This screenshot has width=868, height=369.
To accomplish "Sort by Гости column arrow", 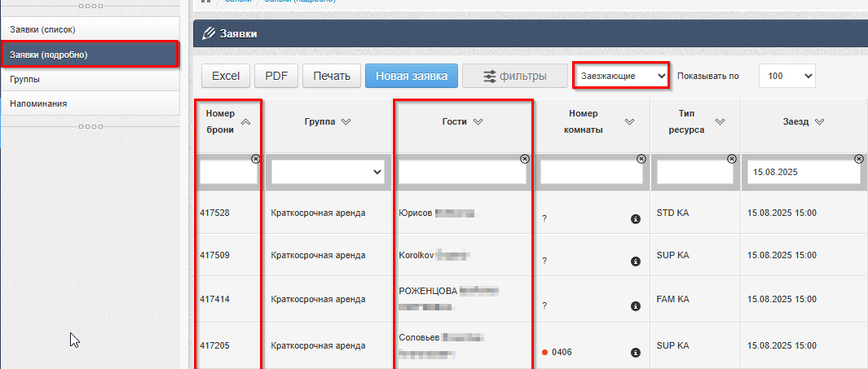I will [x=478, y=122].
